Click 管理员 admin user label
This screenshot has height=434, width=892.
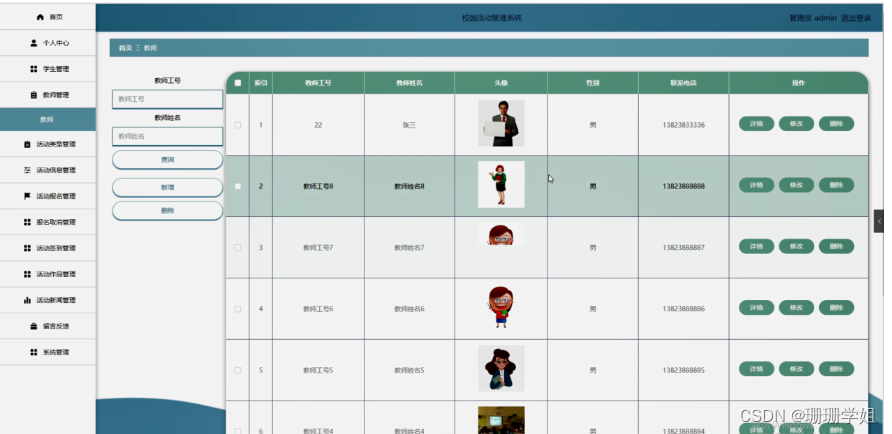(x=812, y=18)
